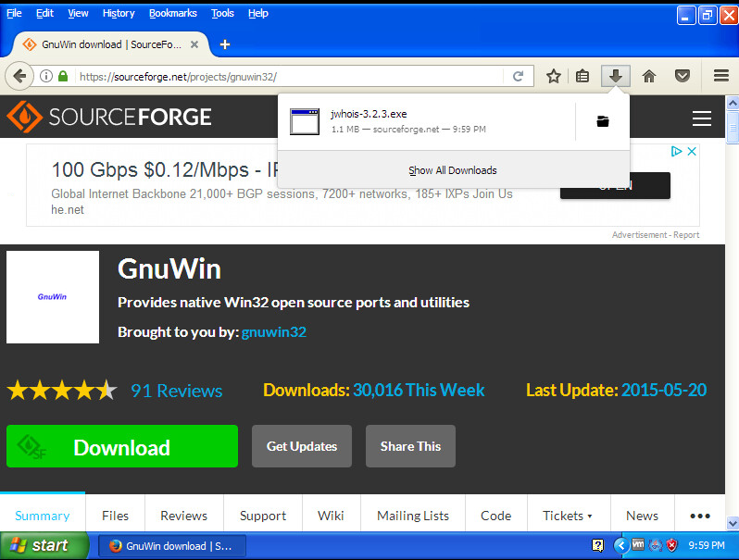Click Show All Downloads
Image resolution: width=739 pixels, height=560 pixels.
pyautogui.click(x=453, y=170)
